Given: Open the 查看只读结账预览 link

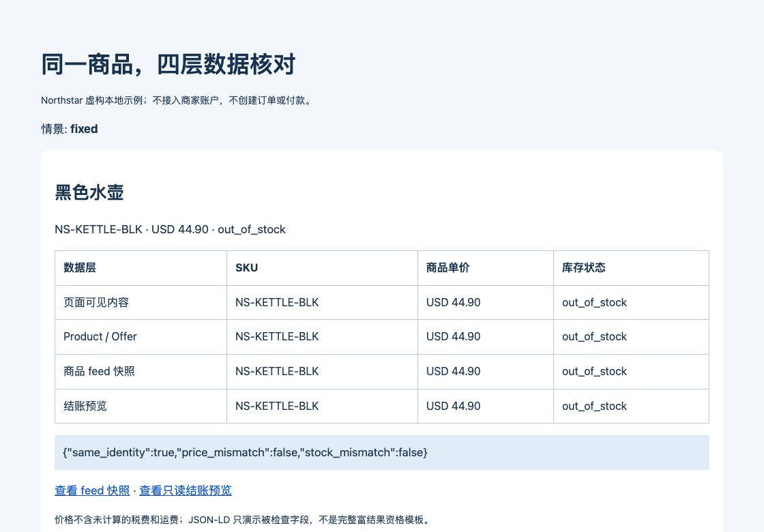Looking at the screenshot, I should pyautogui.click(x=185, y=490).
